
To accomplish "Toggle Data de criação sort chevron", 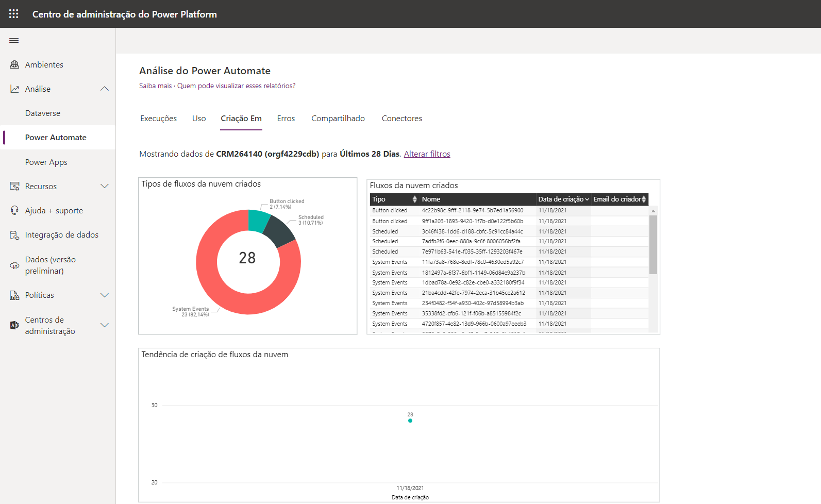I will tap(587, 199).
